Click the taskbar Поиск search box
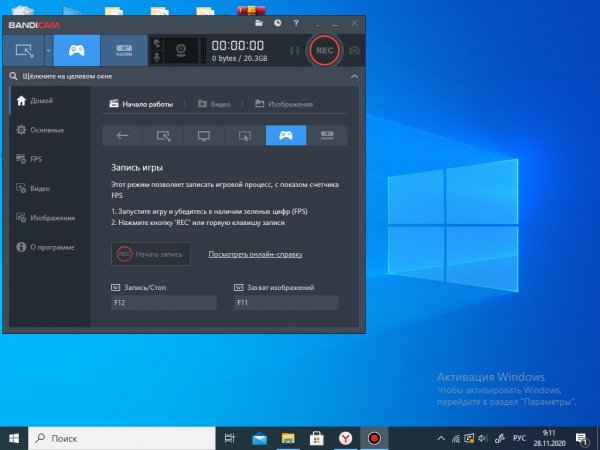Screen dimensions: 600x450 [x=122, y=438]
